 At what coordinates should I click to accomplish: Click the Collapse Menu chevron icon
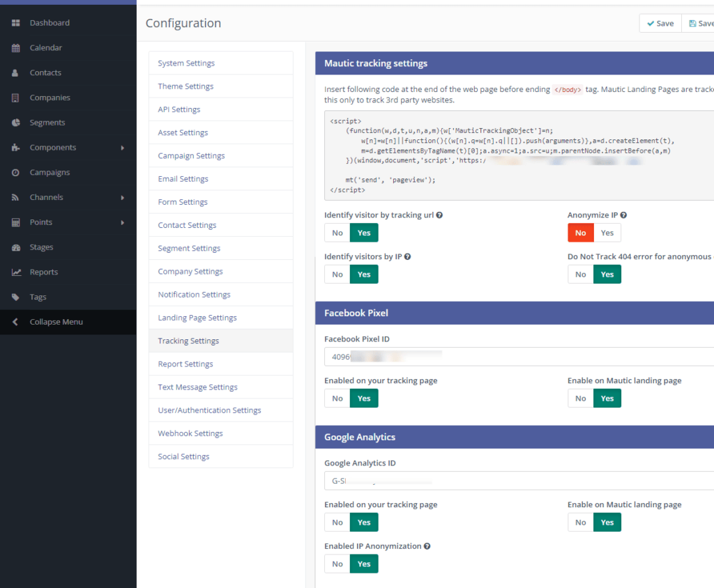click(15, 322)
